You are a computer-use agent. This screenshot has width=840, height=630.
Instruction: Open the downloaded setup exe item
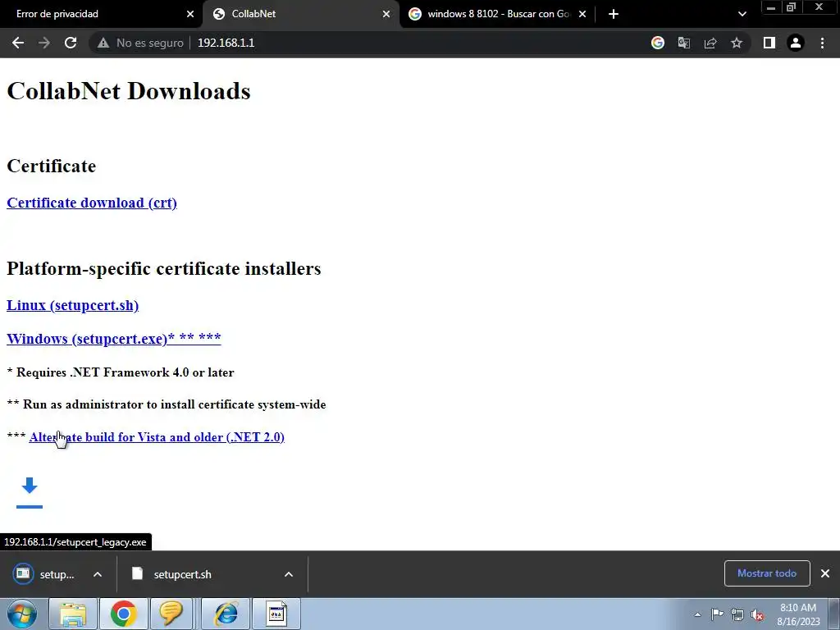[x=44, y=574]
